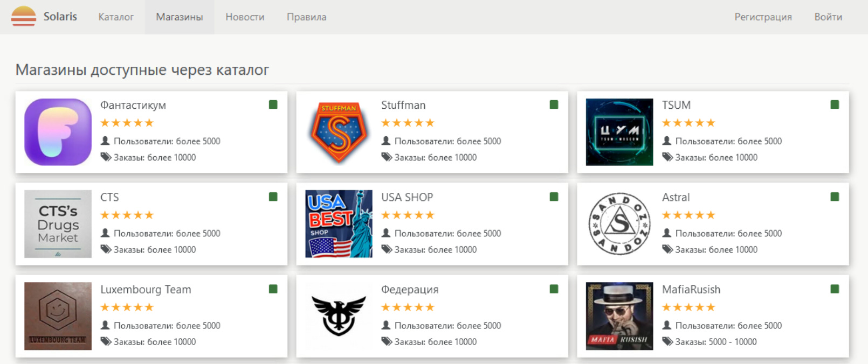Select the Stuffman shield logo
Screen dimensions: 868x364
(x=339, y=132)
